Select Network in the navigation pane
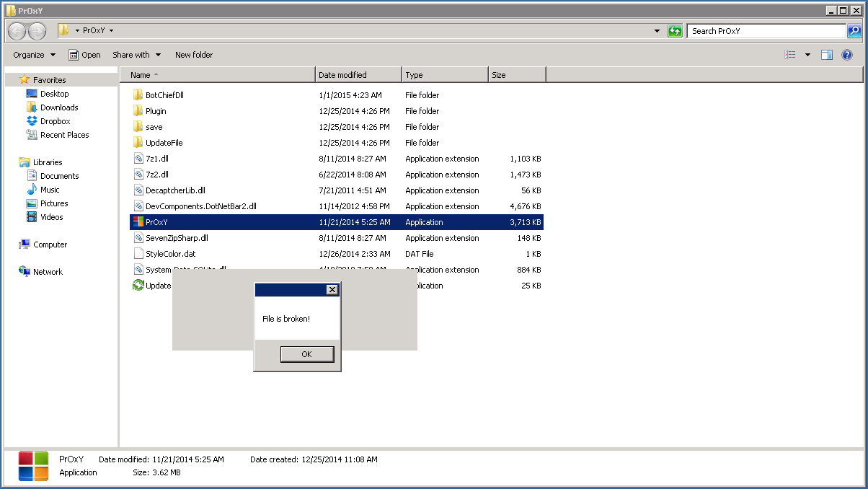The height and width of the screenshot is (489, 868). click(48, 272)
